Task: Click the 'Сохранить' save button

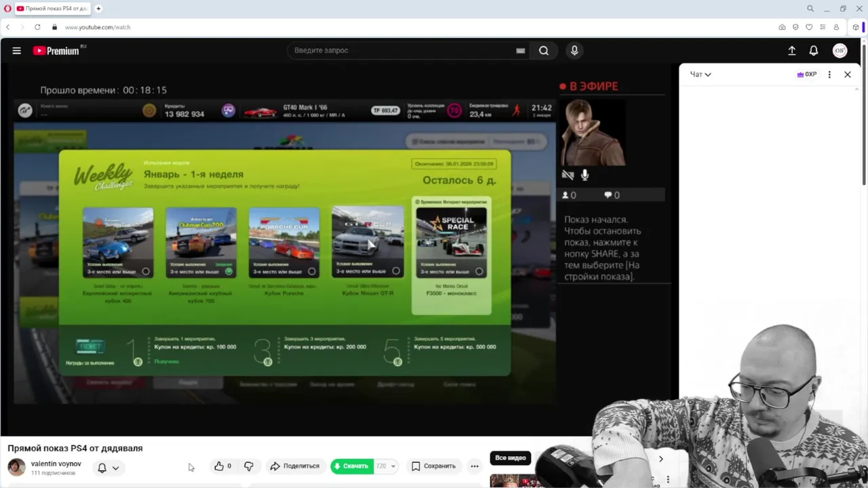Action: 434,466
